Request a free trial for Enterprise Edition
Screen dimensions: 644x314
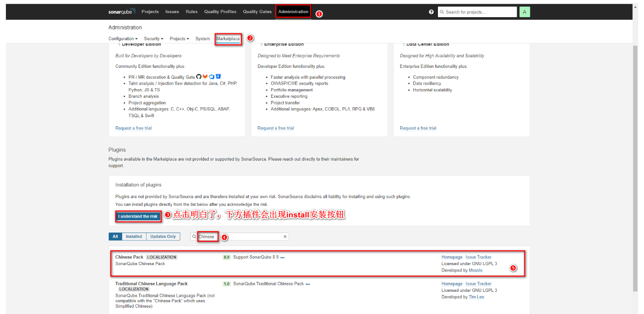[276, 128]
